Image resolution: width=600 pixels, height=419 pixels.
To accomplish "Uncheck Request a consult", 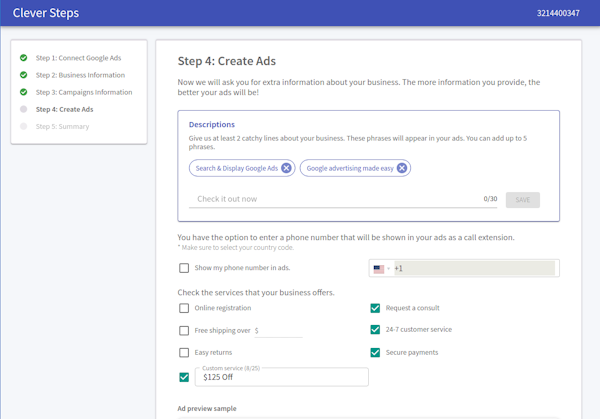I will 375,308.
